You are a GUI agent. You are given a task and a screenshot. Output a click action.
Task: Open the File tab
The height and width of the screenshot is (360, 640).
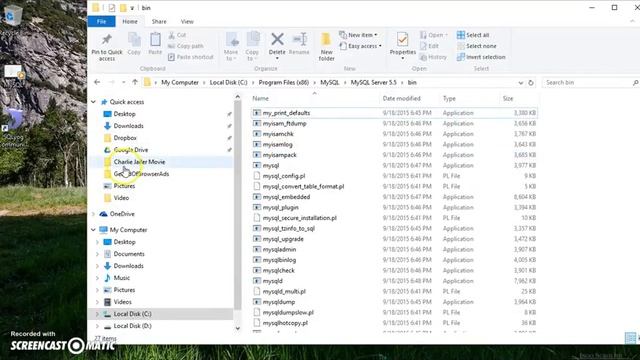pos(102,21)
